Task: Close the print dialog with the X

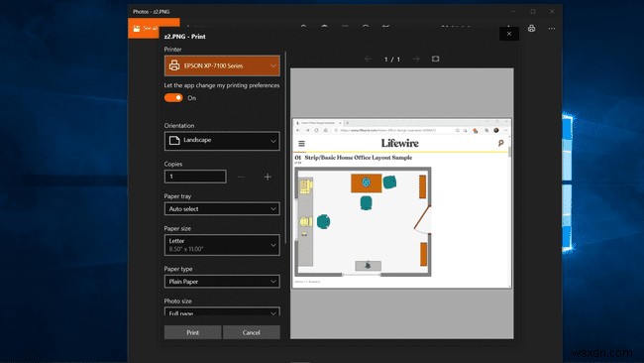Action: tap(509, 34)
